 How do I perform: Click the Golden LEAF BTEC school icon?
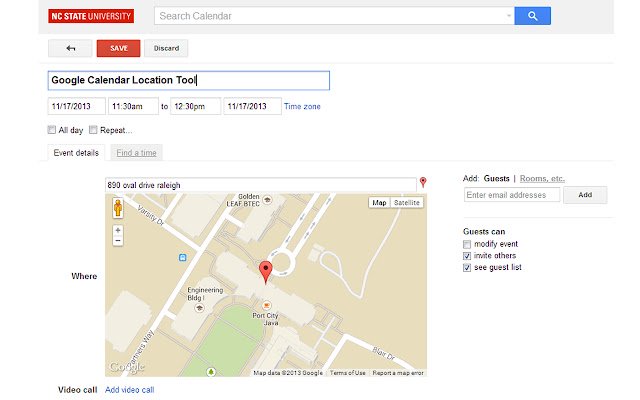[267, 200]
